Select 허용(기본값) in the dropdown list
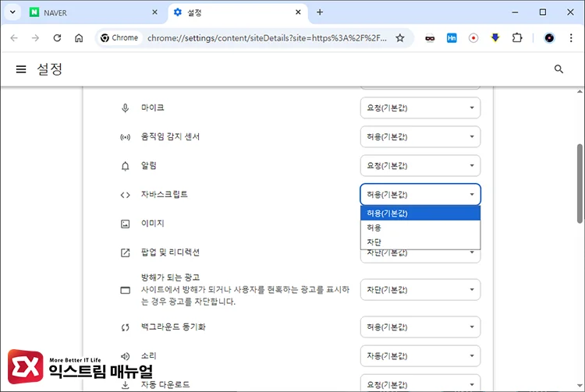The image size is (585, 392). [420, 213]
